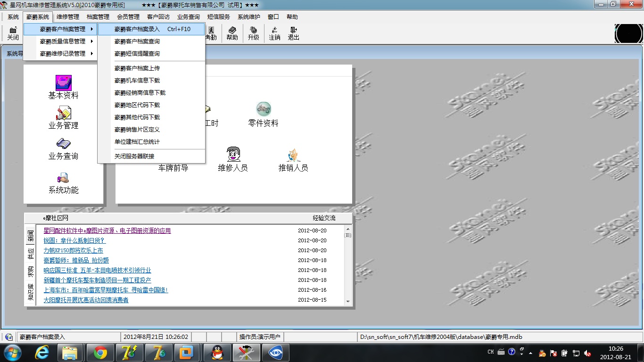This screenshot has width=644, height=362.
Task: Open the 系统维护 menu
Action: [249, 16]
